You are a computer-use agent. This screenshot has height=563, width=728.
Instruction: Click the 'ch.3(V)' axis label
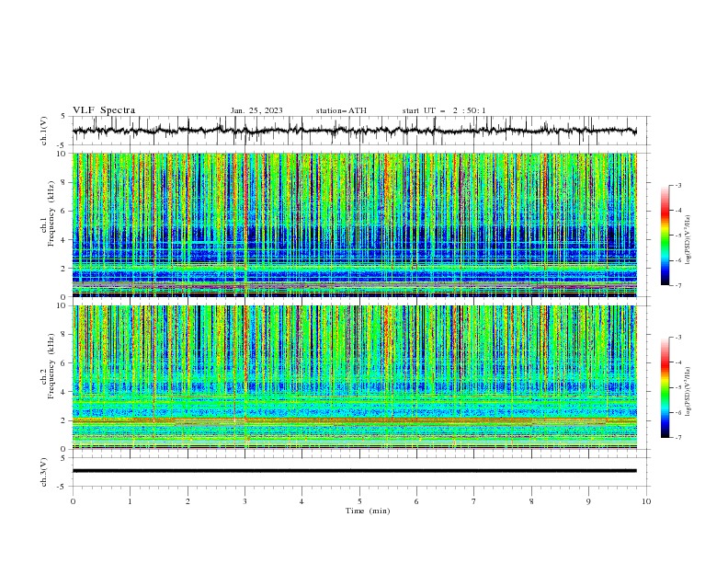point(44,472)
